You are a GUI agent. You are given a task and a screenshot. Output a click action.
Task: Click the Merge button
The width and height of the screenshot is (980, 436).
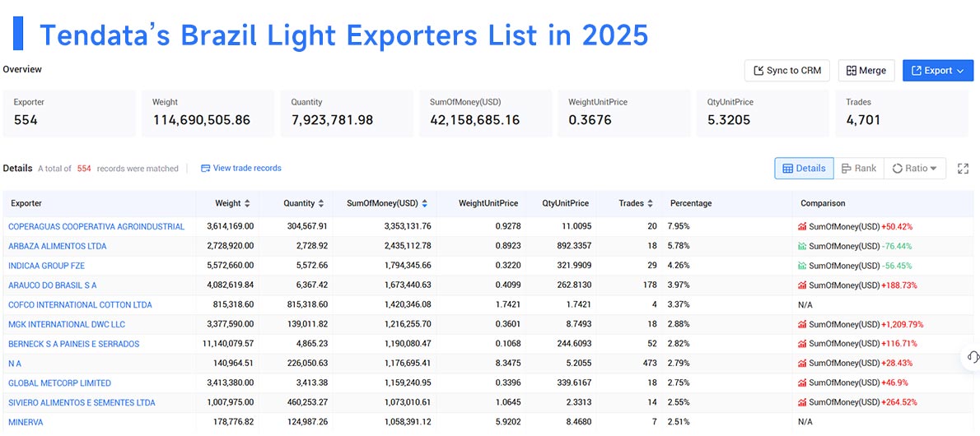point(866,71)
